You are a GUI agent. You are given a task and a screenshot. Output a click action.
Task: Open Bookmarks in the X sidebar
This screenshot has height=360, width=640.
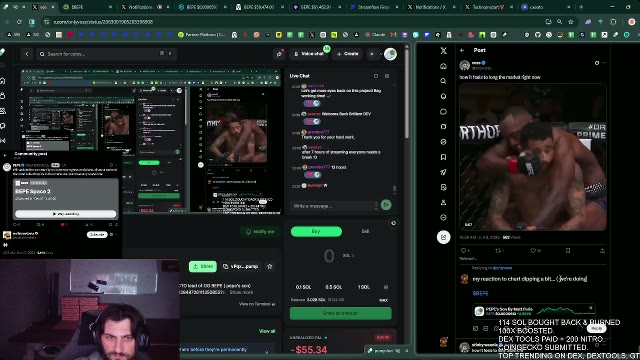(x=444, y=157)
